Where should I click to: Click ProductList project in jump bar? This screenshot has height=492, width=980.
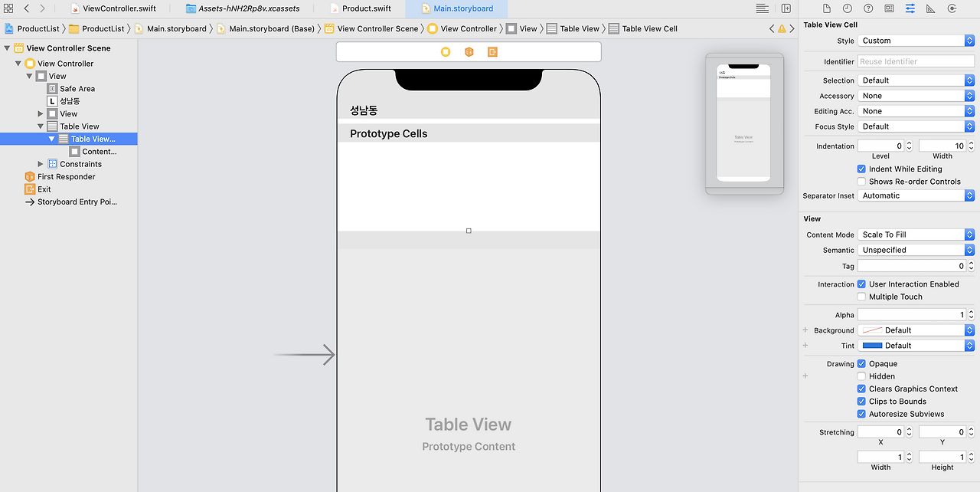[x=32, y=28]
